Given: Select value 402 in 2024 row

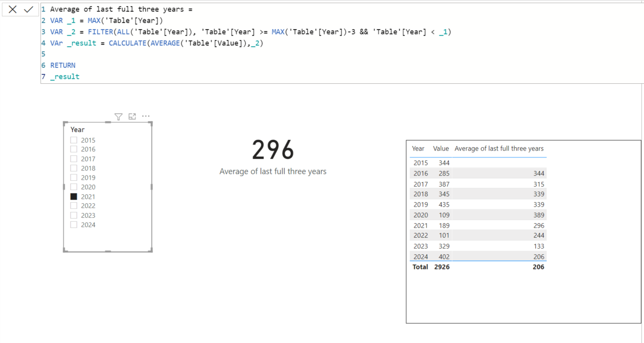Looking at the screenshot, I should coord(444,257).
